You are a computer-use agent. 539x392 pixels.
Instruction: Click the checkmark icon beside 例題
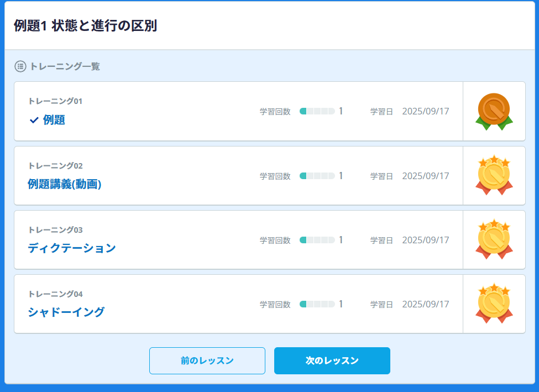pyautogui.click(x=34, y=120)
